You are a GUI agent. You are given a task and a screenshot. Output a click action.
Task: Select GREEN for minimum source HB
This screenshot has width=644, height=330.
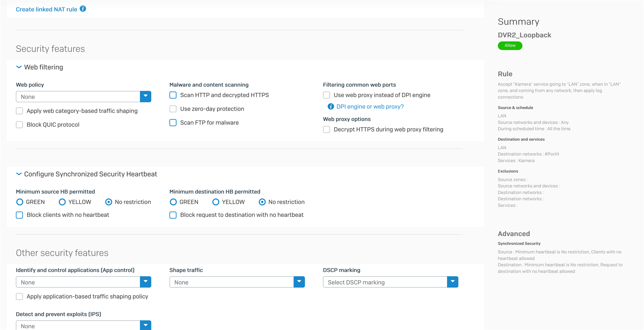tap(20, 202)
